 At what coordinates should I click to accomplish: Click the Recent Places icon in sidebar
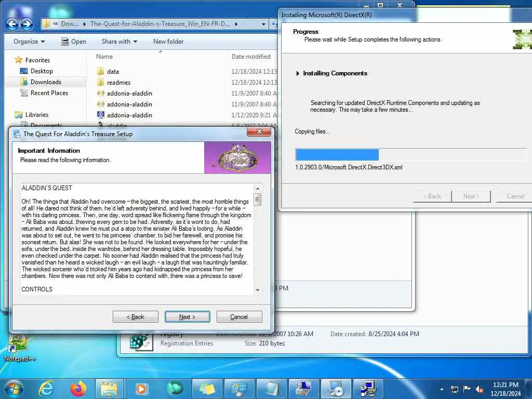click(24, 92)
